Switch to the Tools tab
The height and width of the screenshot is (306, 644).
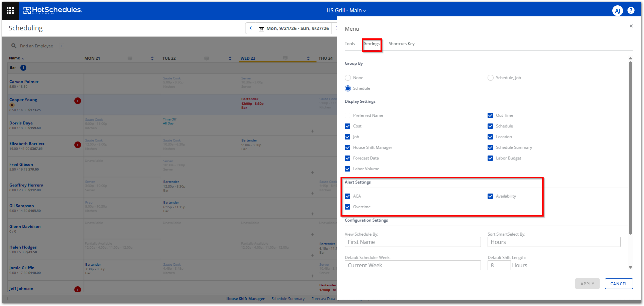point(350,44)
